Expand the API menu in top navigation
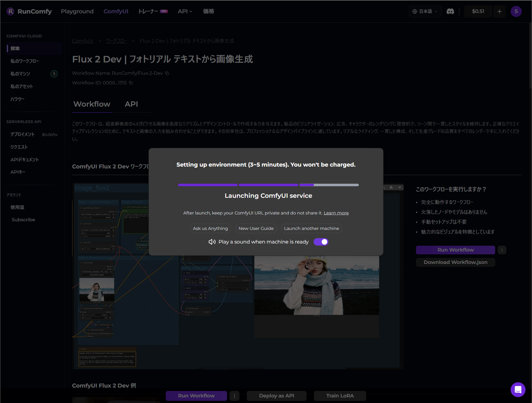This screenshot has width=532, height=403. click(x=185, y=11)
